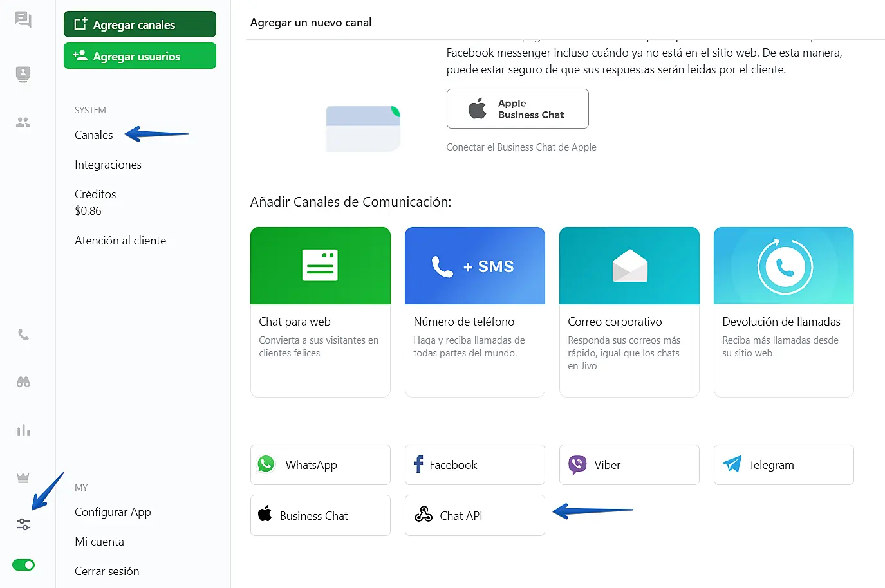The image size is (885, 588).
Task: Select Integraciones in the system menu
Action: coord(108,165)
